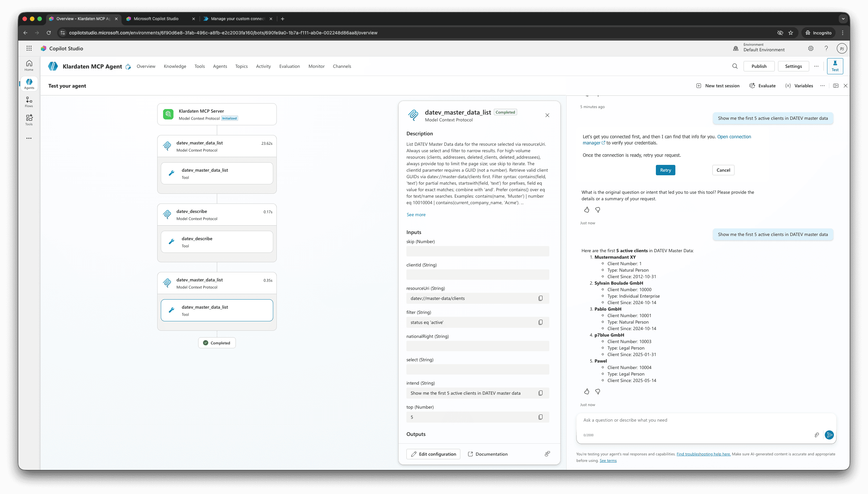Click the search magnifier icon
Image resolution: width=868 pixels, height=494 pixels.
point(734,66)
